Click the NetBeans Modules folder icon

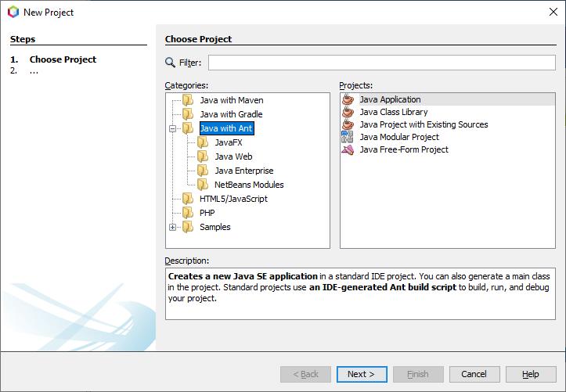pos(203,185)
